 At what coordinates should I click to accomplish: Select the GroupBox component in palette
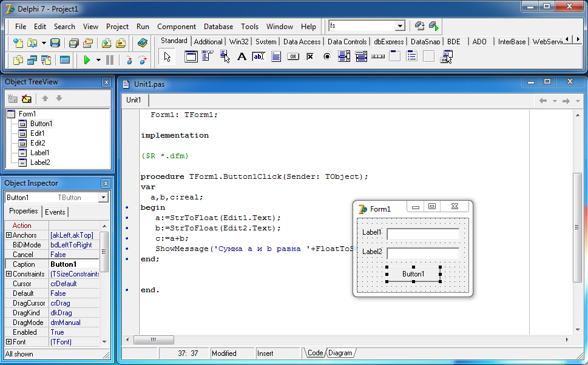point(395,56)
